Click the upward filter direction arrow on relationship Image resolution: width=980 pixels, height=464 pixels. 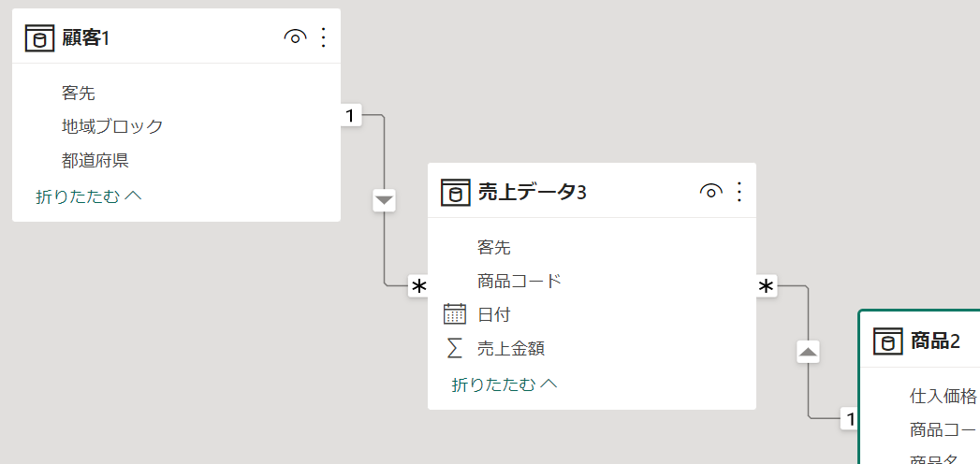(809, 353)
